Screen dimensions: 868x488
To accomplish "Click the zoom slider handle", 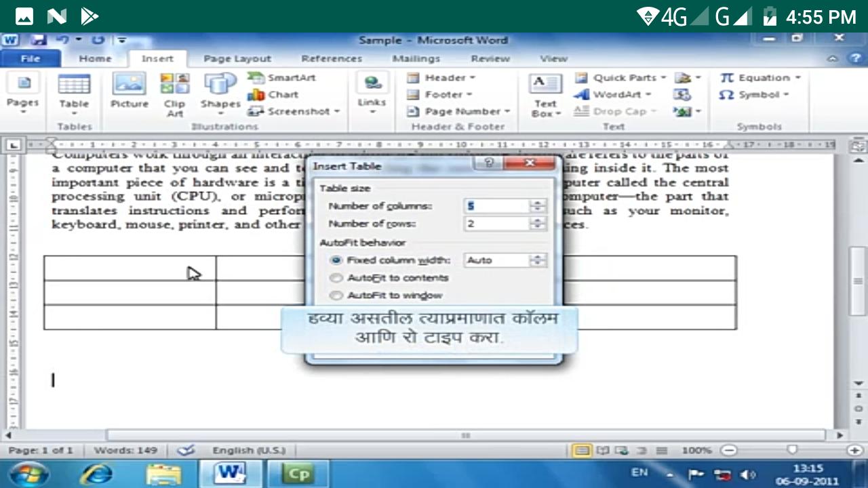I will (792, 450).
